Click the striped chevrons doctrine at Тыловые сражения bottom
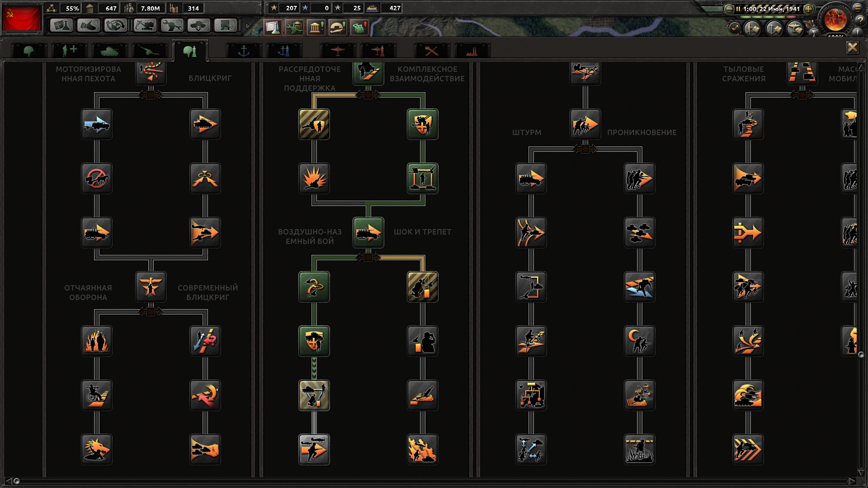868x488 pixels. (x=748, y=450)
